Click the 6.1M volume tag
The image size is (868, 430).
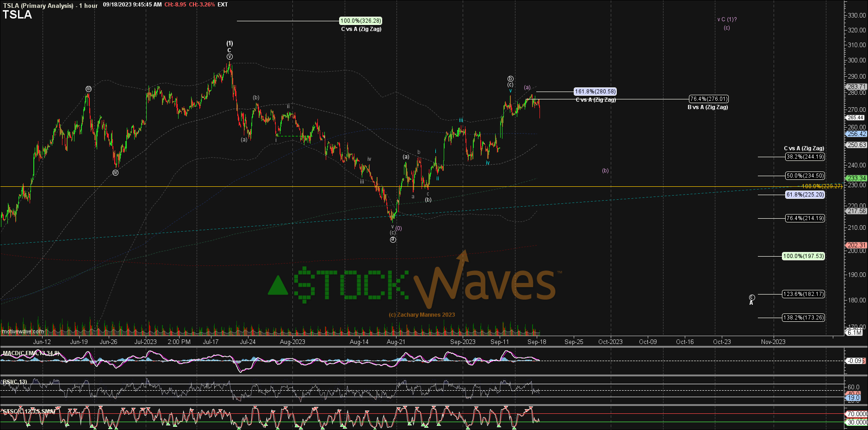click(x=855, y=333)
